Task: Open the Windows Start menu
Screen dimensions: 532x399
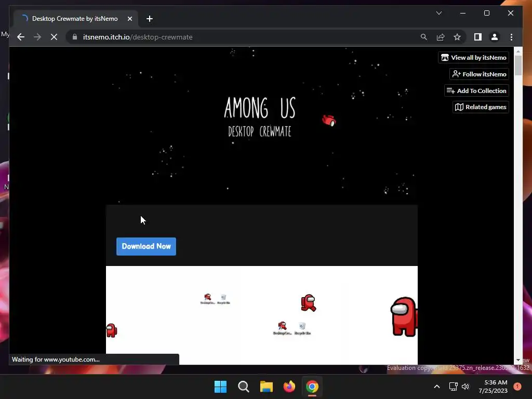Action: [220, 387]
